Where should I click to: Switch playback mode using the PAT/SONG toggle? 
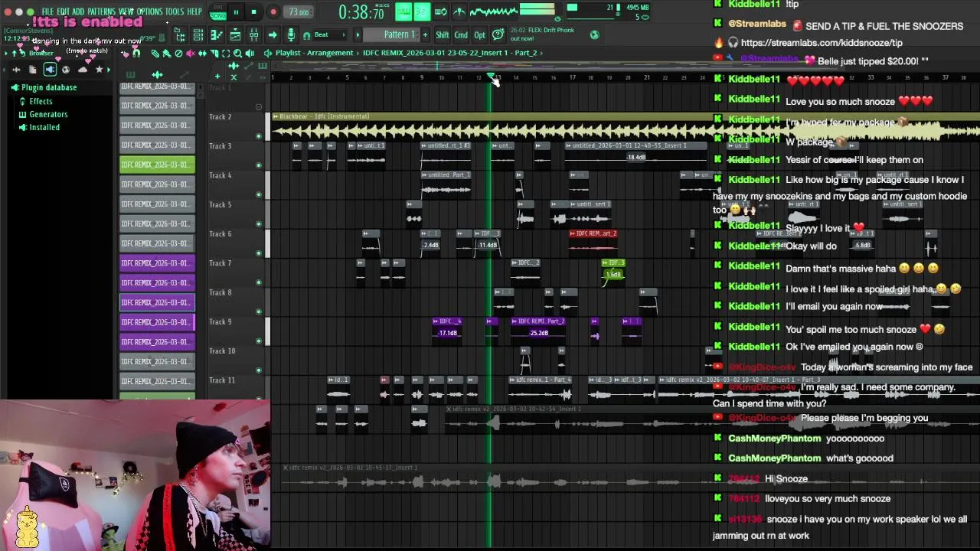[218, 11]
